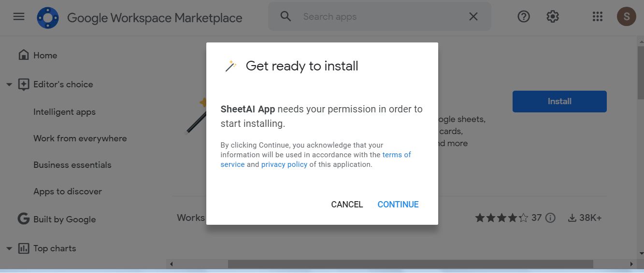Open the help question mark icon
This screenshot has height=273, width=644.
coord(524,16)
